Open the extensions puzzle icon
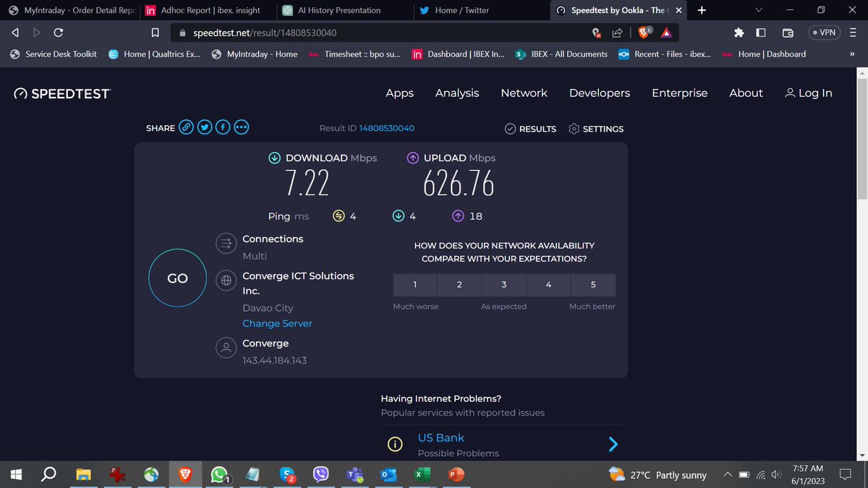The height and width of the screenshot is (488, 868). (739, 33)
